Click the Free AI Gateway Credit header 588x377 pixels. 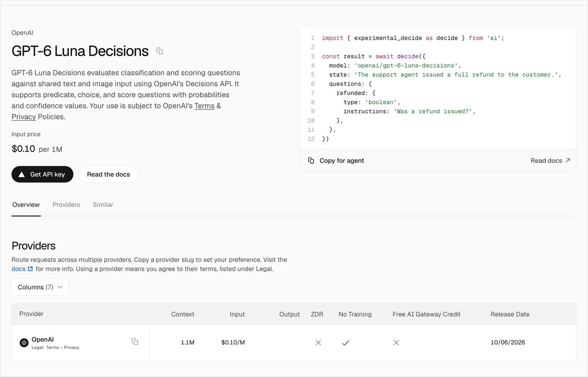click(x=426, y=314)
